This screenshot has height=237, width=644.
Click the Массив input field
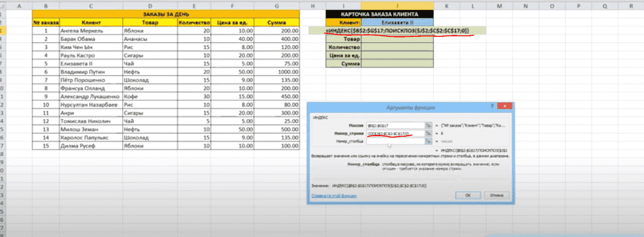coord(396,125)
